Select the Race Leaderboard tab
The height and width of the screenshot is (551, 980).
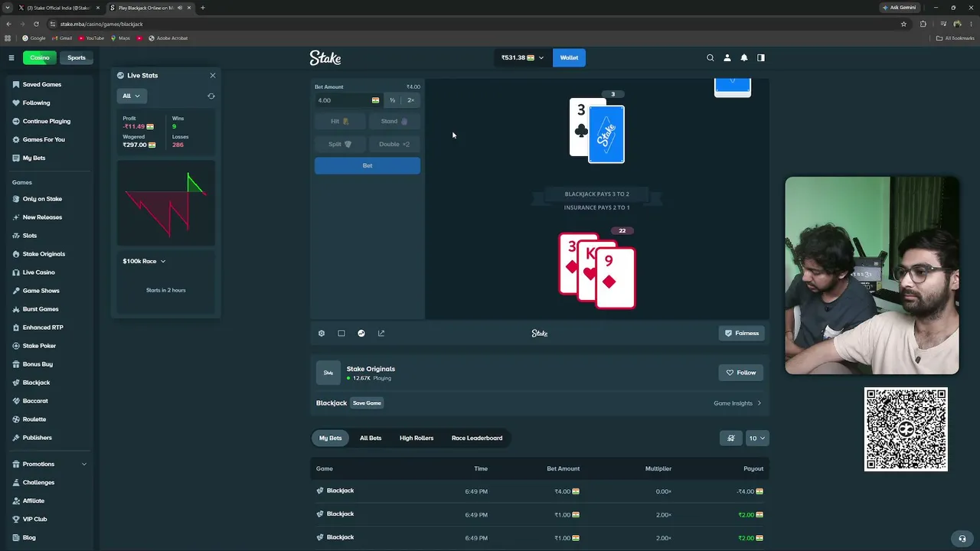(x=477, y=438)
